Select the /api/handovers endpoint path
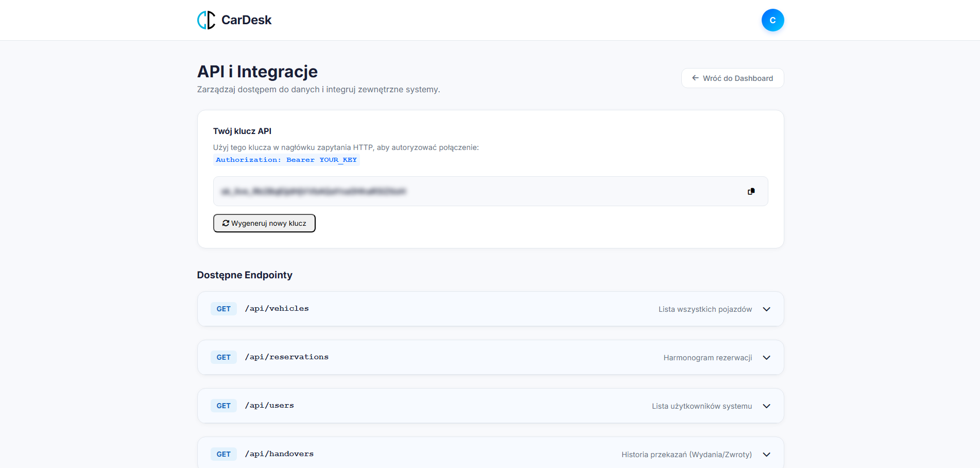Viewport: 980px width, 468px height. tap(279, 454)
